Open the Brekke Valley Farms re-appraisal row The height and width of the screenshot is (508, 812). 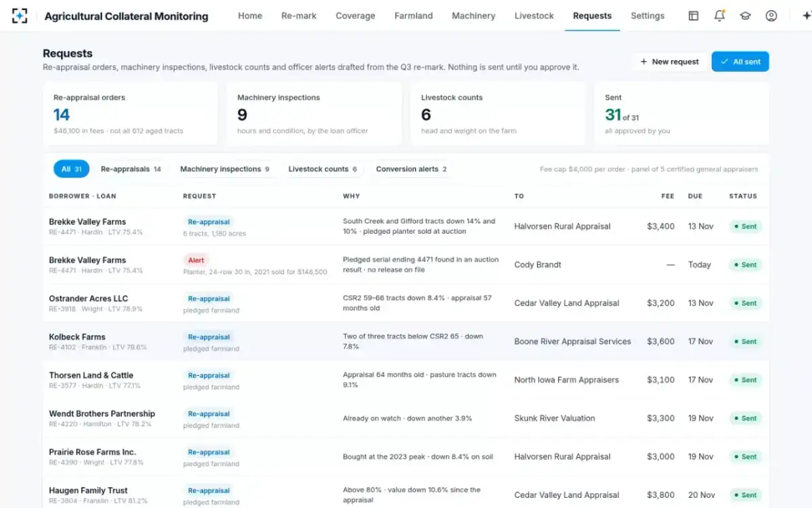pyautogui.click(x=406, y=226)
